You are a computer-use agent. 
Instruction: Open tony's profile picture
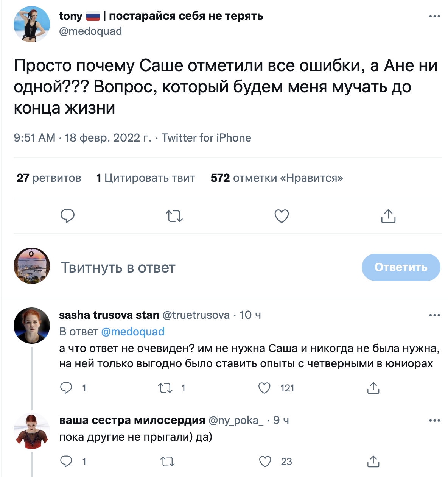tap(32, 24)
